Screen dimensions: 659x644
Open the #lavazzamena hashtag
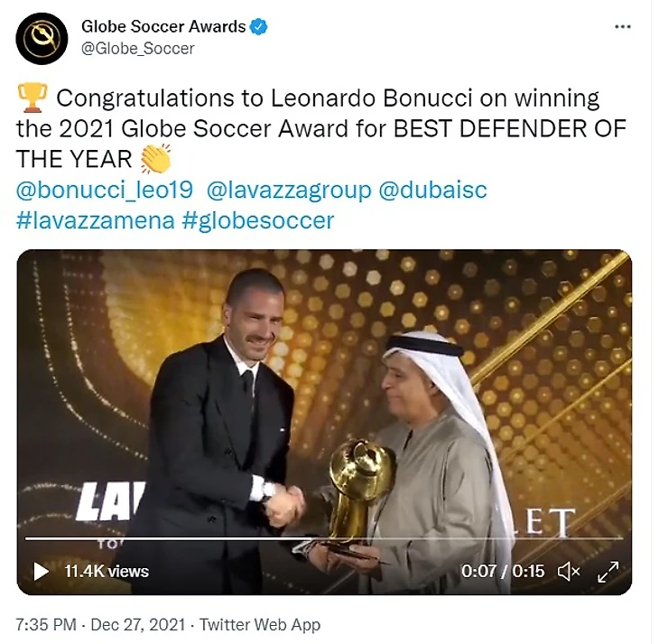(96, 220)
